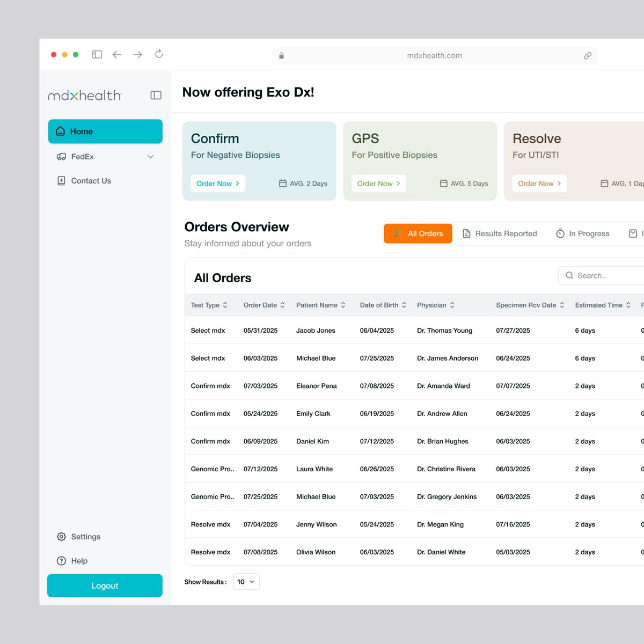Click the FedEx truck icon
644x644 pixels.
pos(61,157)
